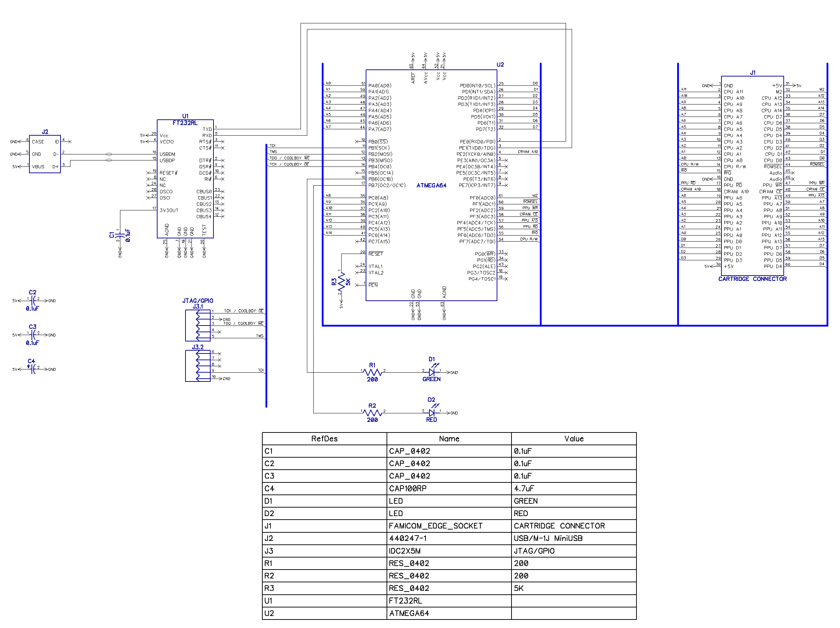This screenshot has width=840, height=628.
Task: Click the ATMEGA64 name cell in the table
Action: pos(449,613)
